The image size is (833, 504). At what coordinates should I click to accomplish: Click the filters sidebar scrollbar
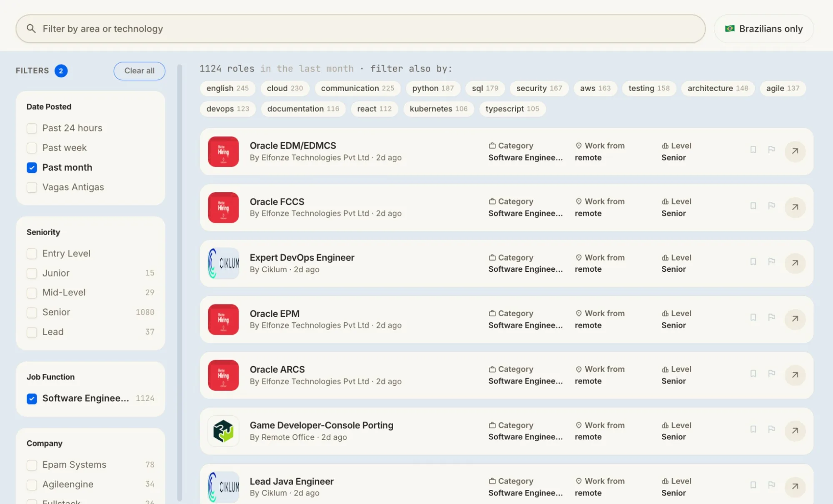[x=180, y=283]
